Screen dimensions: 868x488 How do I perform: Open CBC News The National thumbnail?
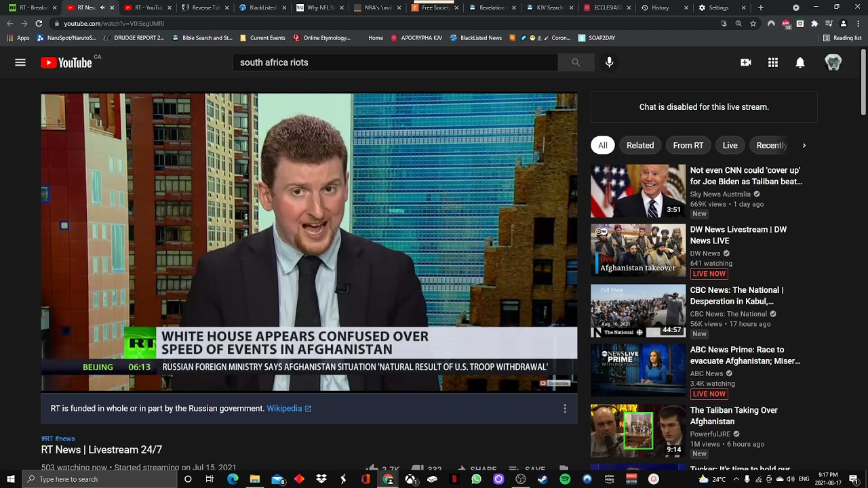click(638, 311)
